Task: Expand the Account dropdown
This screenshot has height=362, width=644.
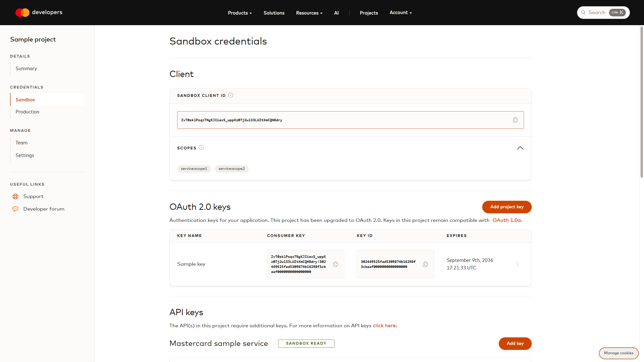Action: tap(400, 13)
